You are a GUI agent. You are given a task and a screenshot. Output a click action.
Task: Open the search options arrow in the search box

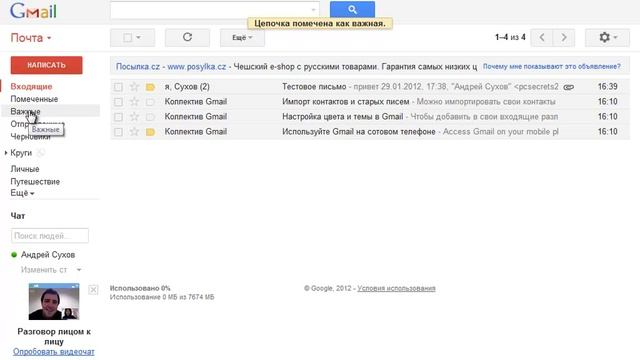(x=313, y=10)
